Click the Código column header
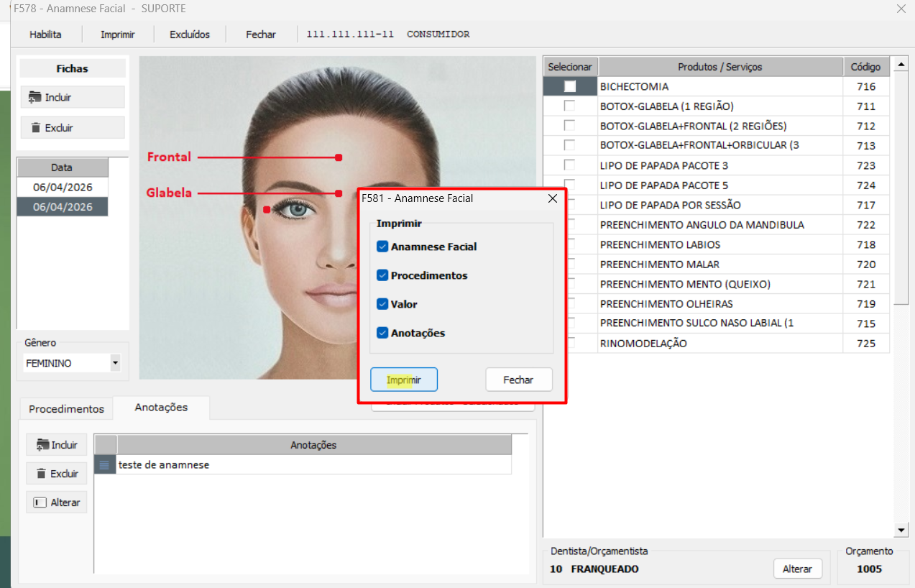 (x=865, y=67)
